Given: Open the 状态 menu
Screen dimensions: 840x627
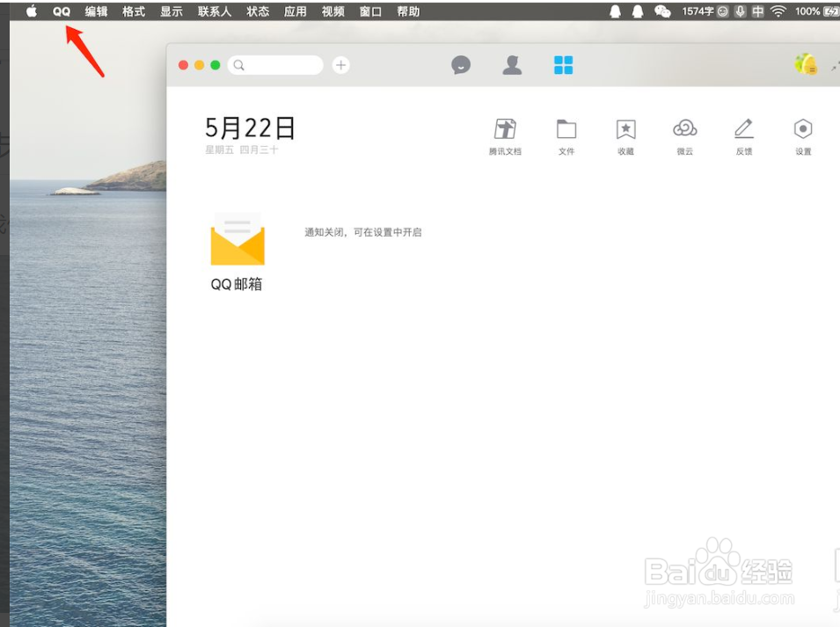Looking at the screenshot, I should pyautogui.click(x=258, y=11).
